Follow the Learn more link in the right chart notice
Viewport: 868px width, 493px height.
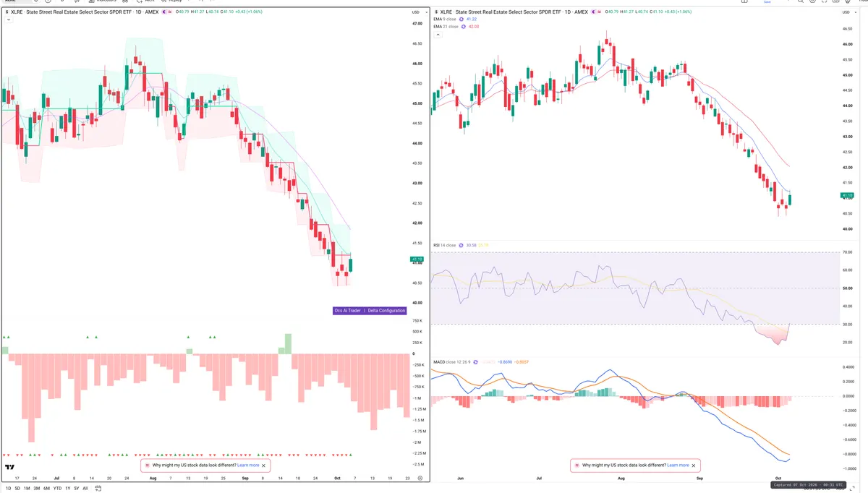click(x=678, y=466)
